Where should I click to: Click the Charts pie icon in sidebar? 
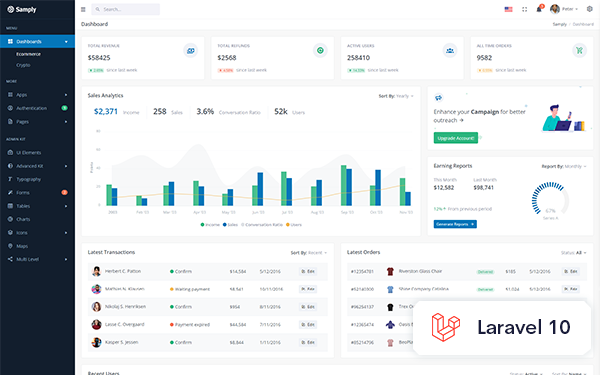[x=10, y=219]
